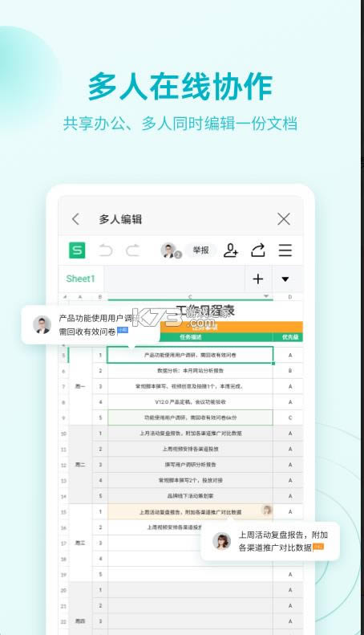
Task: Click row header 10
Action: click(64, 434)
